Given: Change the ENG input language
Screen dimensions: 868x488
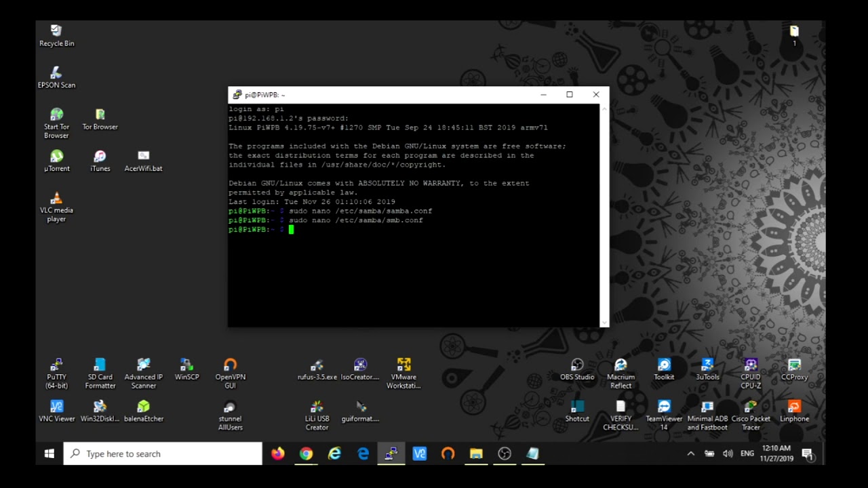Looking at the screenshot, I should coord(747,453).
